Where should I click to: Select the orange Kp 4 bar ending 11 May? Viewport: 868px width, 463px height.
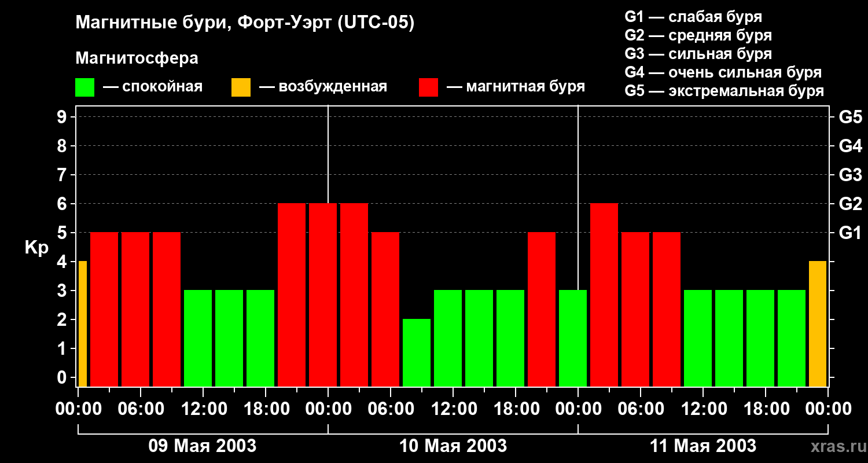[x=818, y=324]
